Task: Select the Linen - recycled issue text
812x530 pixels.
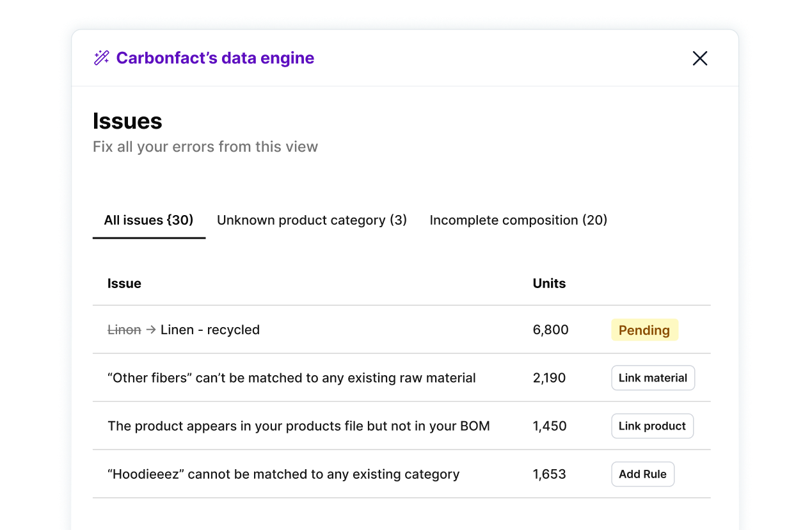Action: (210, 330)
